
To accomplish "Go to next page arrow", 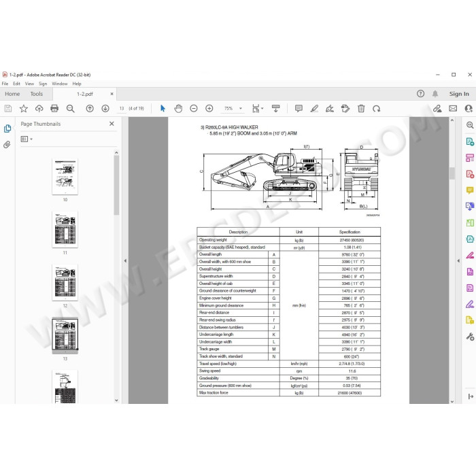I will coord(105,108).
